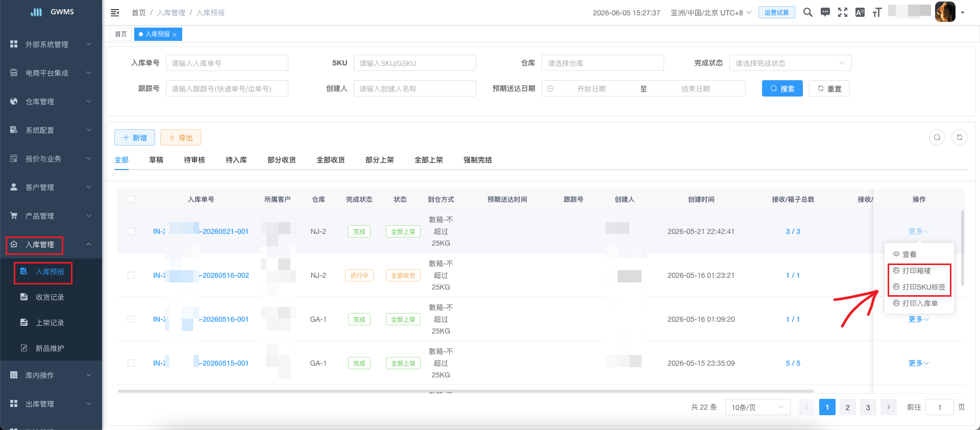Click the GWMS logo icon
980x430 pixels.
coord(36,12)
